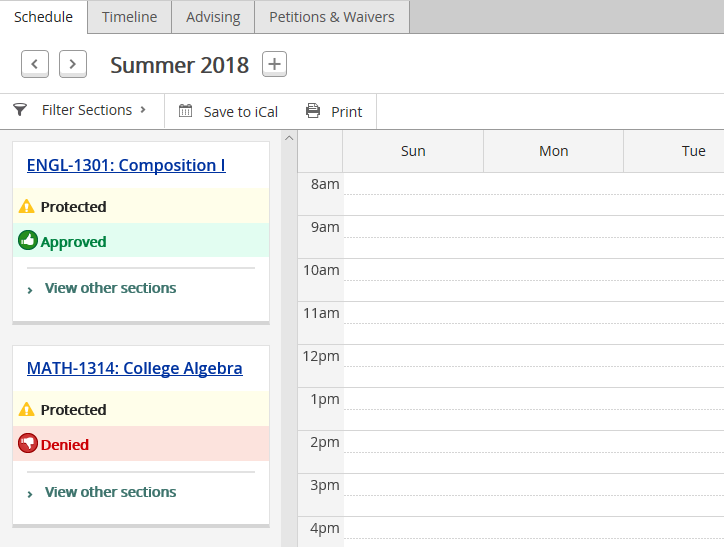Click the red Denied thumbs-down icon
724x547 pixels.
(28, 443)
